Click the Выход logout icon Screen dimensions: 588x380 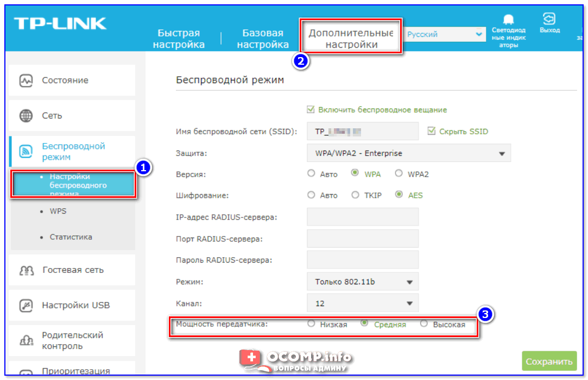pos(549,19)
